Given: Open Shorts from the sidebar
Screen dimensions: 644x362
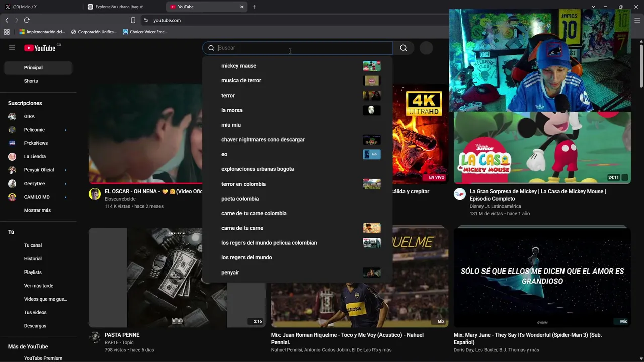Looking at the screenshot, I should pos(38,81).
